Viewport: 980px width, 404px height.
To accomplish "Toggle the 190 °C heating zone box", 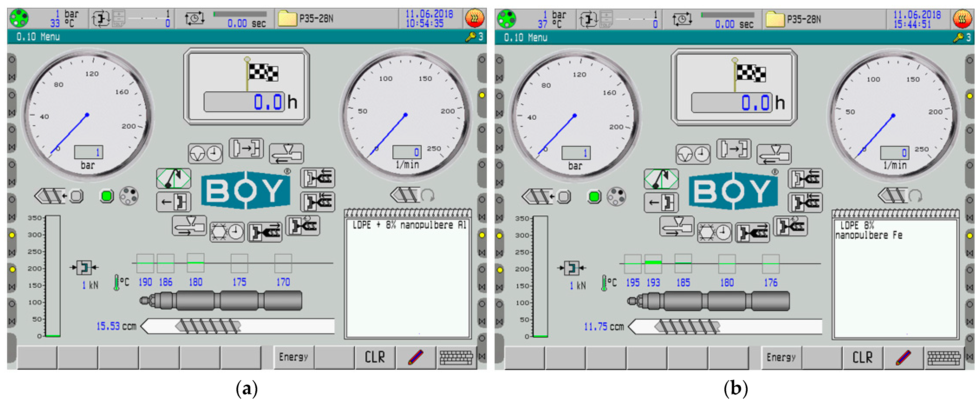I will pyautogui.click(x=145, y=263).
